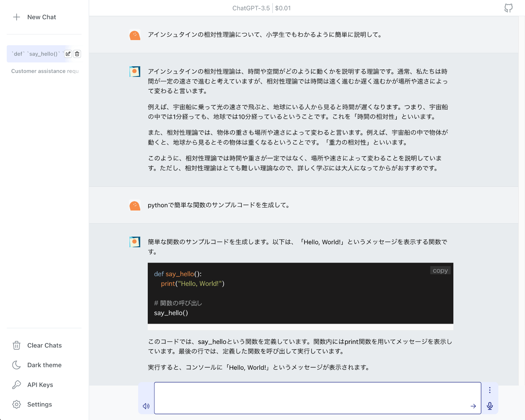The image size is (525, 420).
Task: Start voice input with microphone
Action: coord(490,406)
